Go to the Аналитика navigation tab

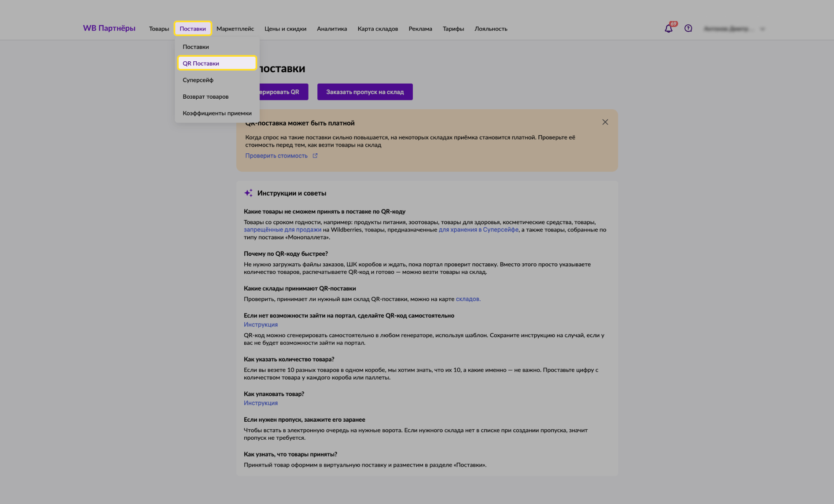point(332,29)
